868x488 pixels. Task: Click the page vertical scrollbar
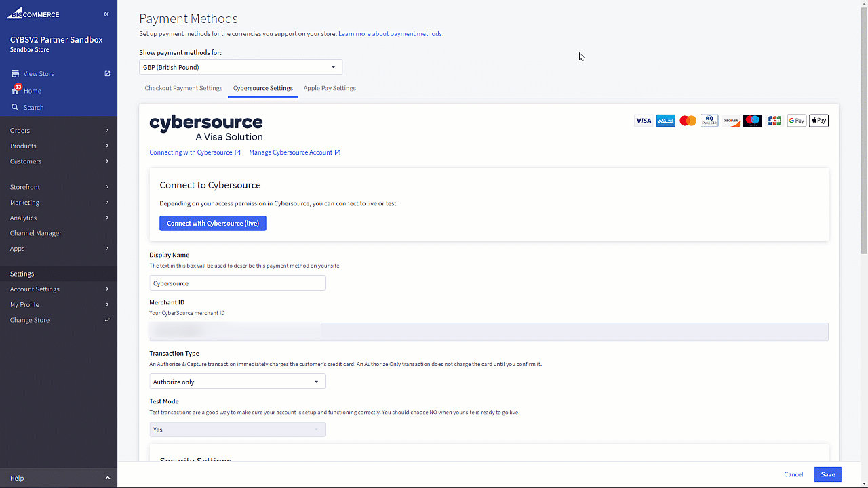tap(863, 136)
